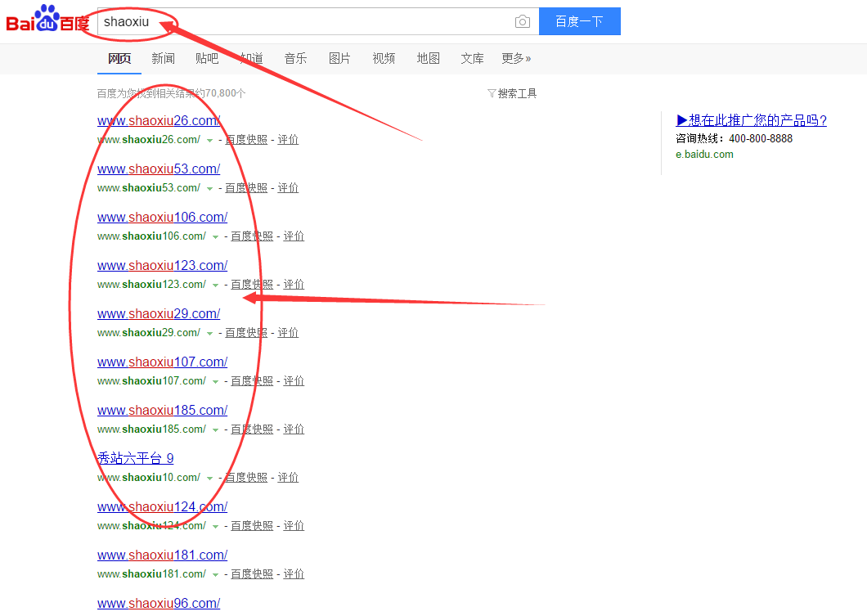Open the www.shaoxiu26.com result title
The image size is (867, 616).
click(159, 121)
